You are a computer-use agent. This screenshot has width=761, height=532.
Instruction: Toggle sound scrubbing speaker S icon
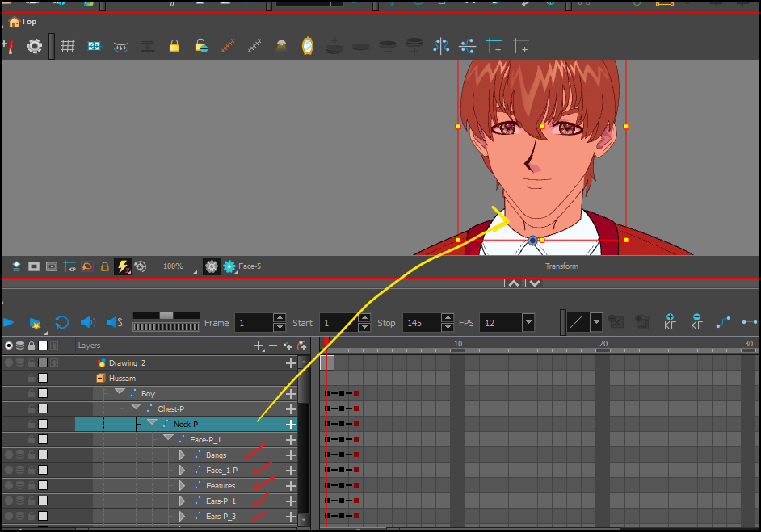click(x=115, y=322)
